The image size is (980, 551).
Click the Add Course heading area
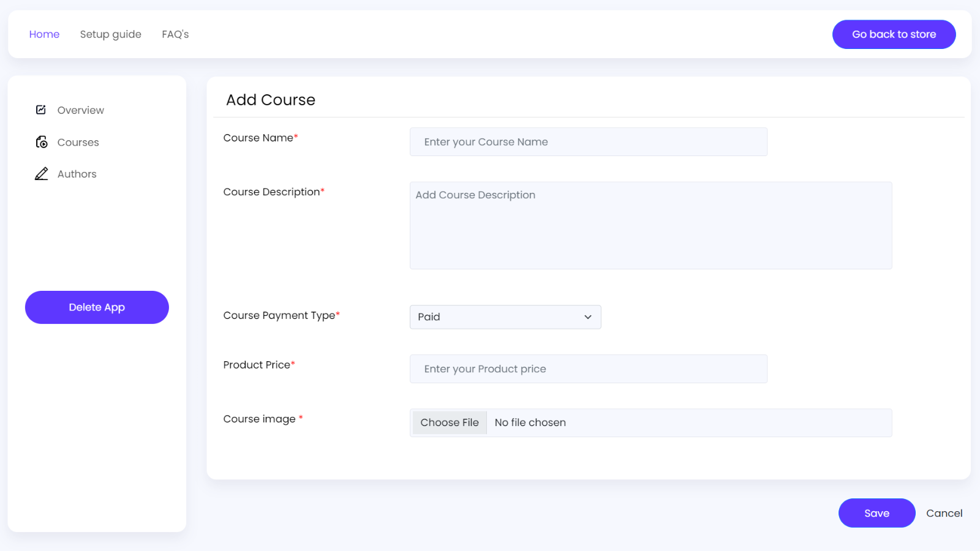pos(271,99)
